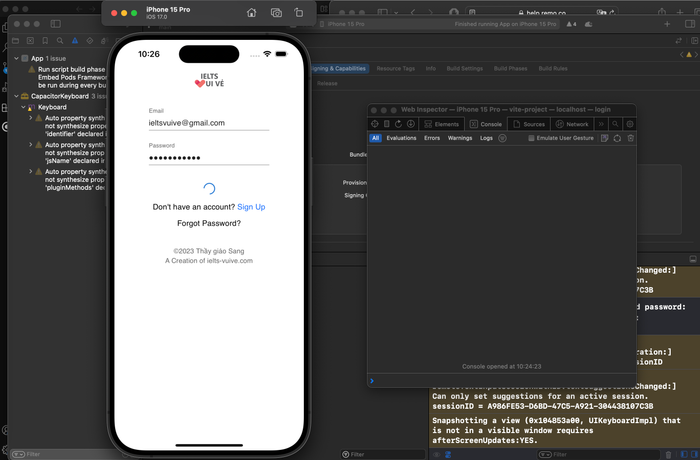Expand 'jsName' auto property warning

point(30,145)
